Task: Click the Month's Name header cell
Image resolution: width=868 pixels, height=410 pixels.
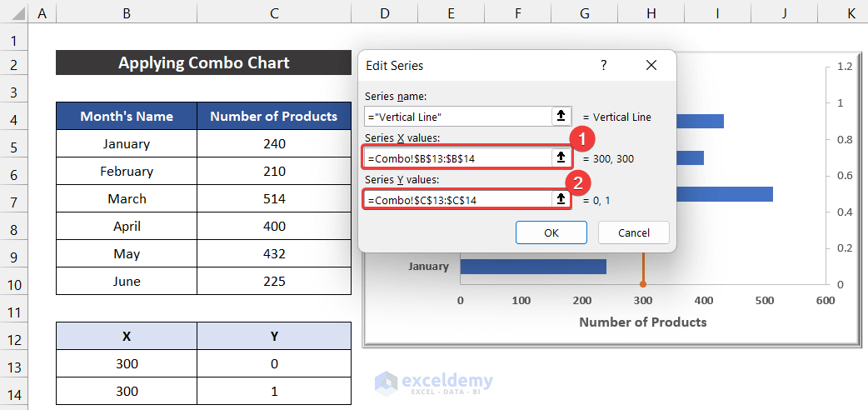Action: (127, 117)
